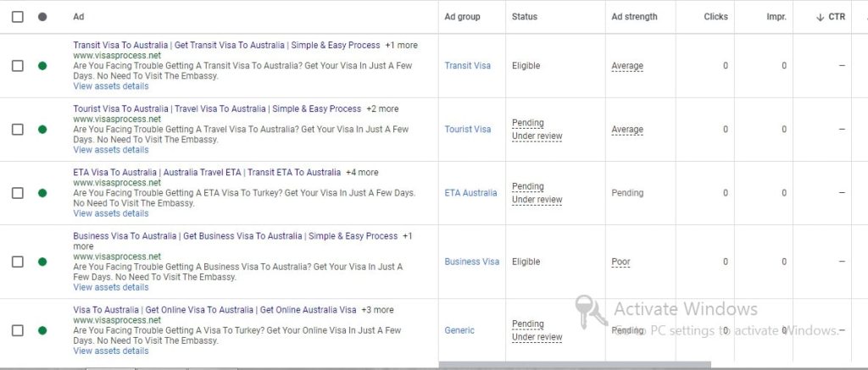
Task: Click the green status dot for Tourist Visa ad
Action: click(42, 130)
